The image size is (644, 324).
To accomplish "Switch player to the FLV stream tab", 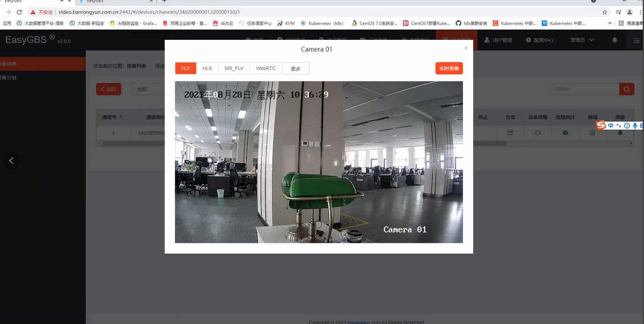I will [x=186, y=68].
